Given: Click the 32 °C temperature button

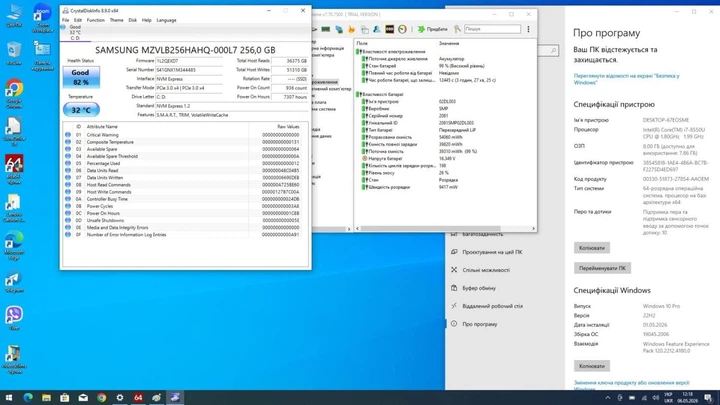Looking at the screenshot, I should 81,110.
